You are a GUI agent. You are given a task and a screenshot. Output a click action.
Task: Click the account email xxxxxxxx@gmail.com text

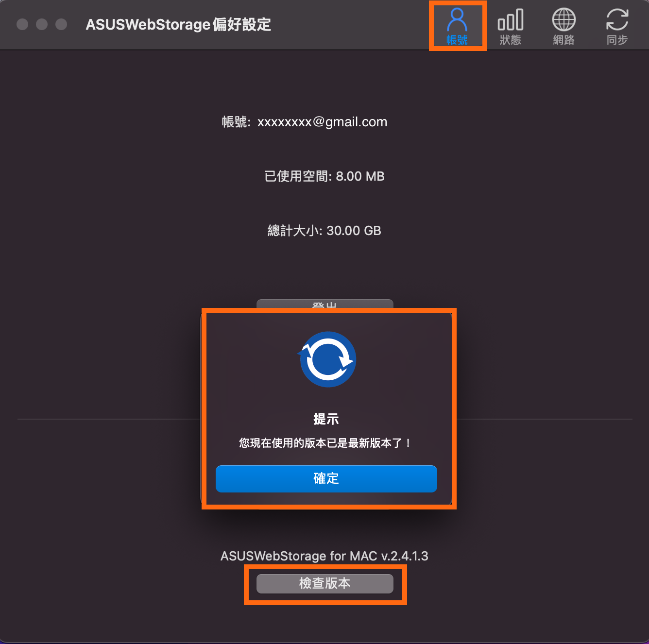click(322, 122)
